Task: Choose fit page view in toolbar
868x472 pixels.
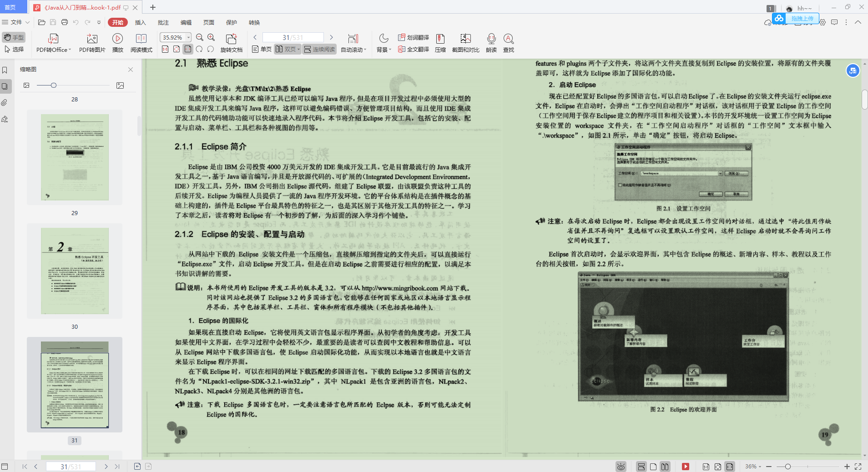Action: [177, 49]
